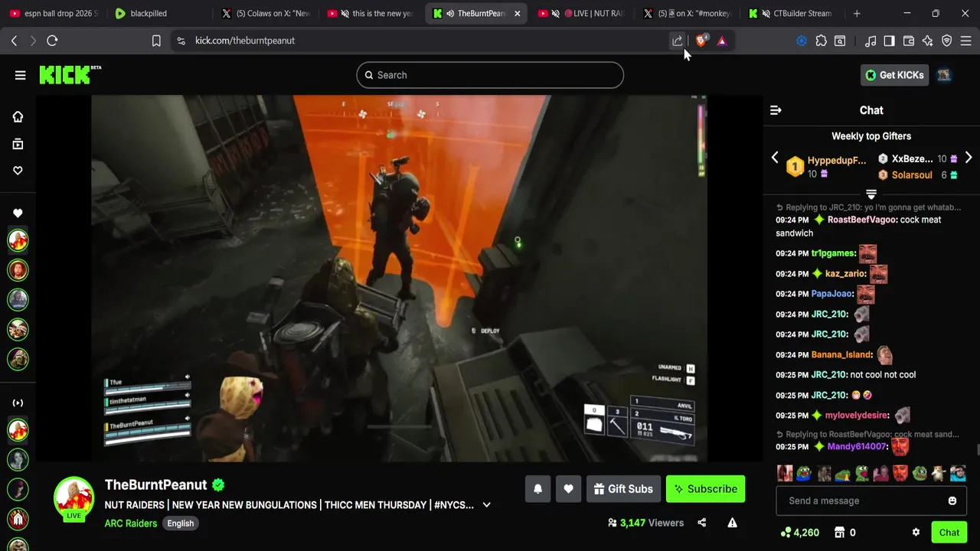The width and height of the screenshot is (980, 551).
Task: Open the Home icon in left sidebar
Action: (18, 116)
